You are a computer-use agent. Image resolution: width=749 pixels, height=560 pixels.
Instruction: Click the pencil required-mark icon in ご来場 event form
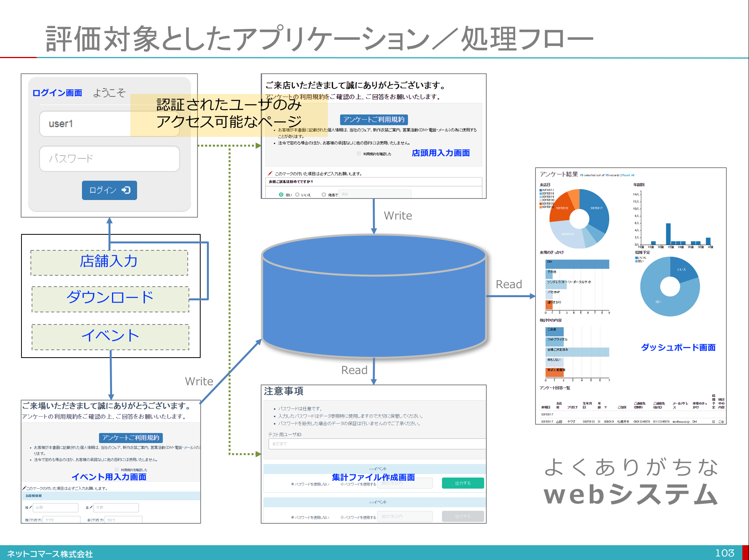coord(24,488)
